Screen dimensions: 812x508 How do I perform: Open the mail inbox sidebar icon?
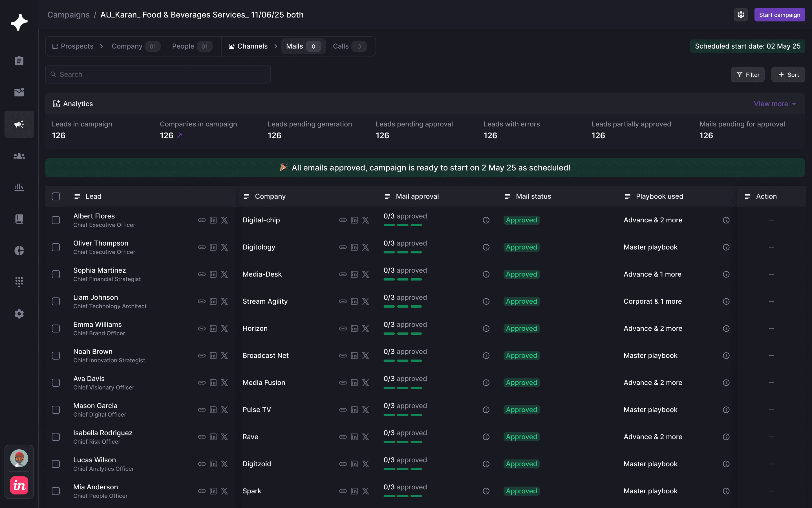(19, 92)
